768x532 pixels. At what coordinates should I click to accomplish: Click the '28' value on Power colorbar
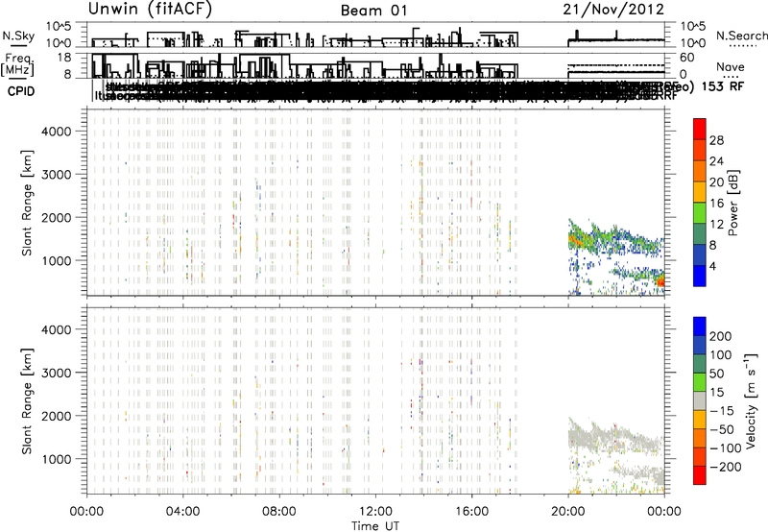coord(716,140)
